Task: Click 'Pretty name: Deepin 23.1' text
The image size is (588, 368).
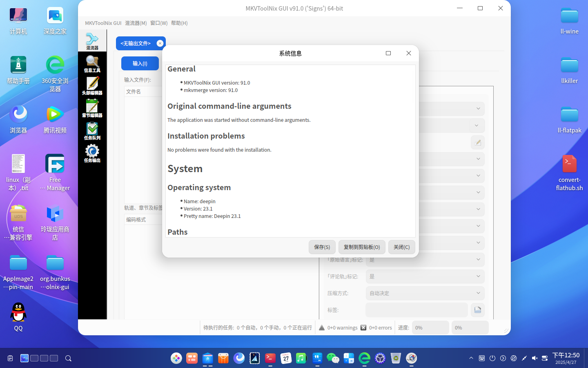Action: point(212,216)
